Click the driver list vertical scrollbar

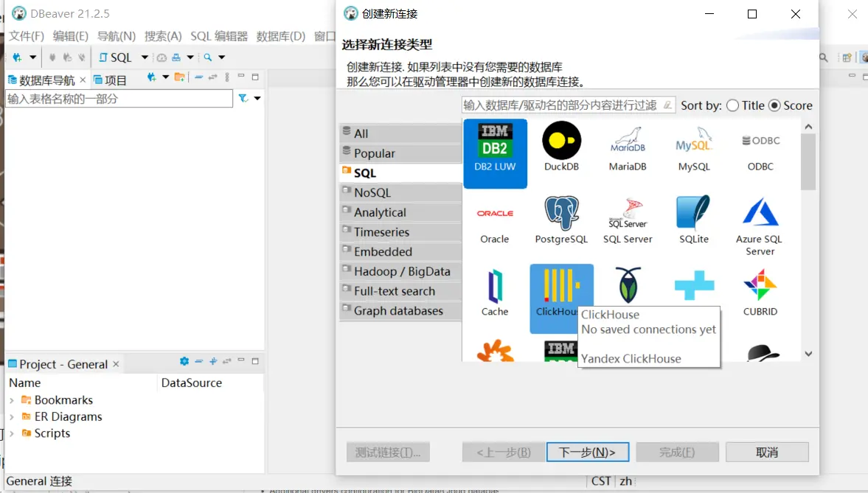808,161
